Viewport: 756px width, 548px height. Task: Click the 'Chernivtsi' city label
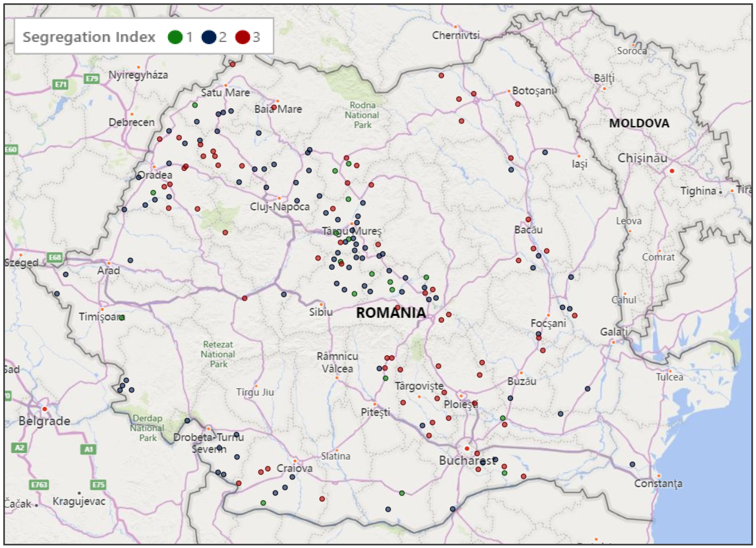[x=456, y=35]
